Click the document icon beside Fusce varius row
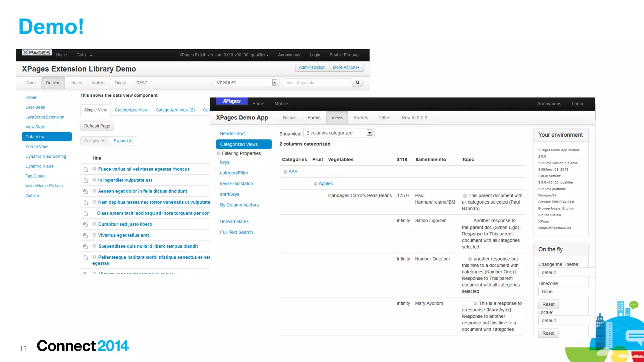This screenshot has width=644, height=362. [86, 170]
